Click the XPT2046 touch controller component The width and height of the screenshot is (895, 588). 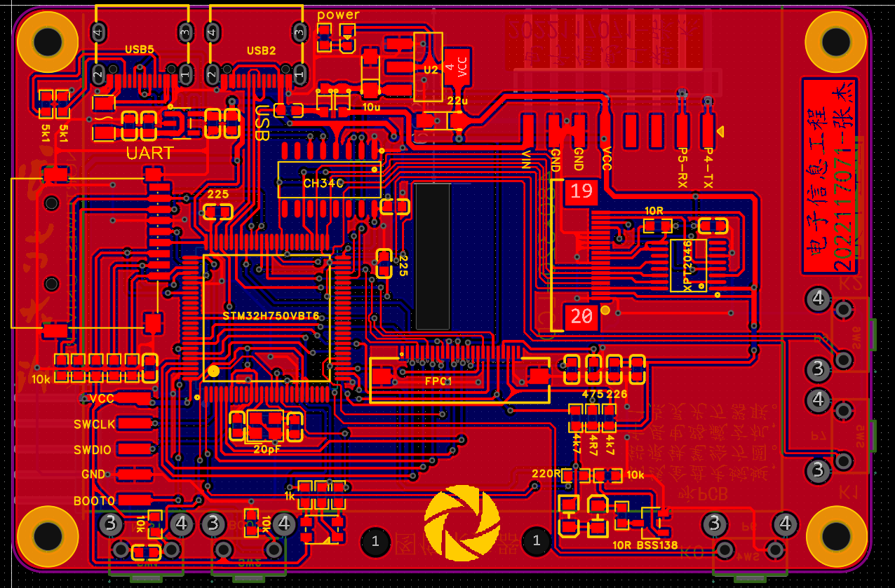(687, 265)
